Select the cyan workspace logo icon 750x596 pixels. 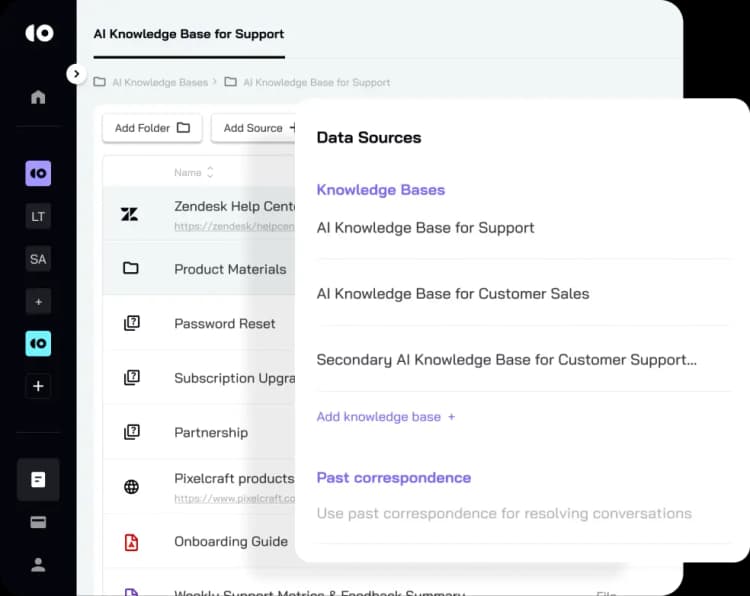point(38,343)
